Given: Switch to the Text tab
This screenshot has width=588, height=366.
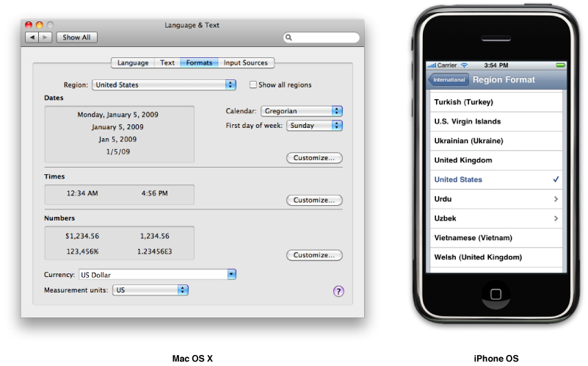Looking at the screenshot, I should pos(167,62).
